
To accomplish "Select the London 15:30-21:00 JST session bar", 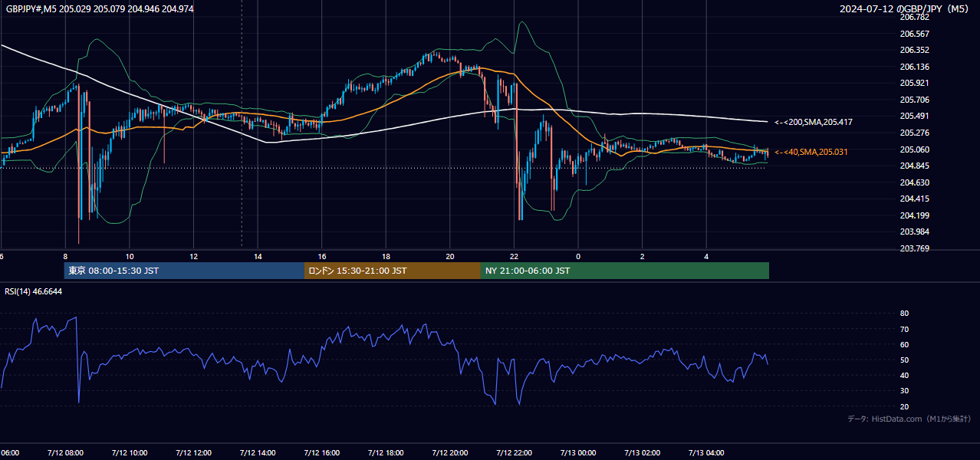I will point(393,271).
